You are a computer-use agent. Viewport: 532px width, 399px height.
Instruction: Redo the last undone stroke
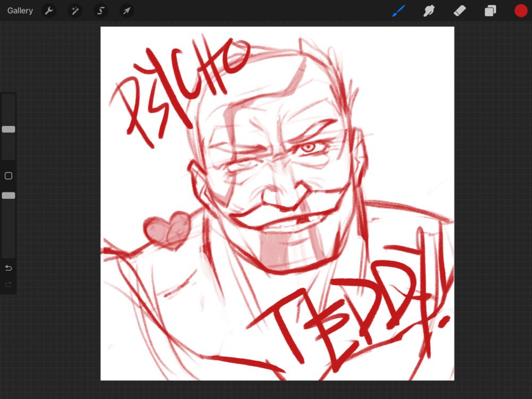point(9,284)
